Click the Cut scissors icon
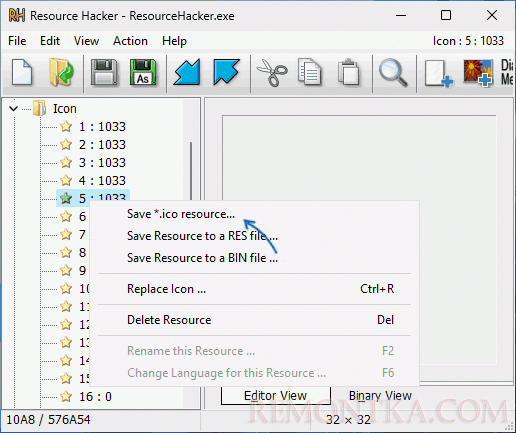 (x=272, y=73)
